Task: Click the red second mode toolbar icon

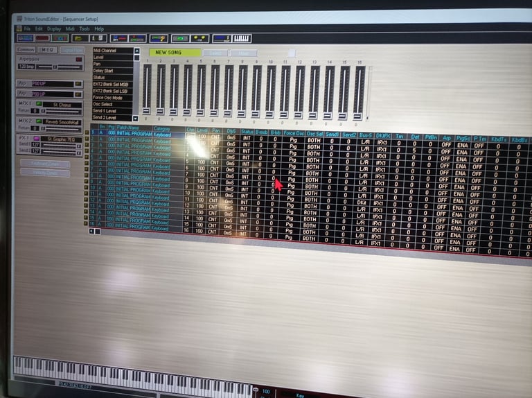Action: pos(42,37)
